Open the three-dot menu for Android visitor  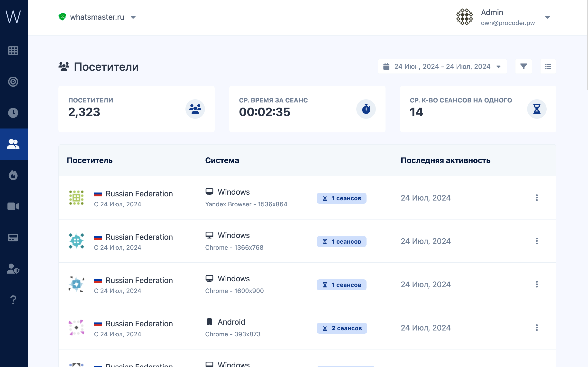[x=537, y=328]
